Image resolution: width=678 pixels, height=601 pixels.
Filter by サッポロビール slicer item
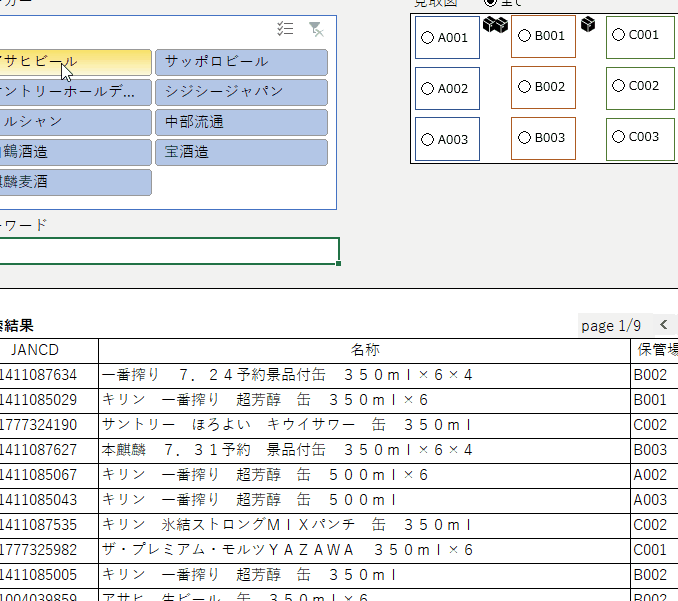[241, 62]
